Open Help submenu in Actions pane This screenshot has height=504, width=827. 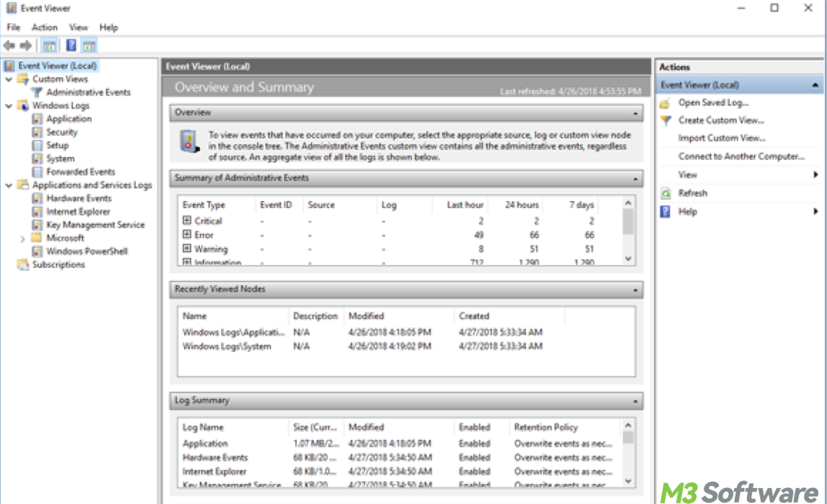[x=739, y=211]
